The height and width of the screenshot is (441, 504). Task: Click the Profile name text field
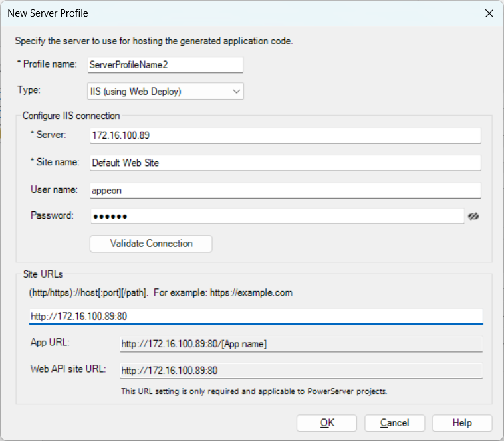[166, 65]
